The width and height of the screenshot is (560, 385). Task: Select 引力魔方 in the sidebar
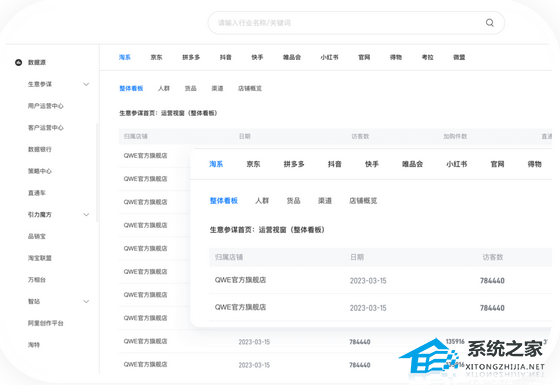point(40,215)
